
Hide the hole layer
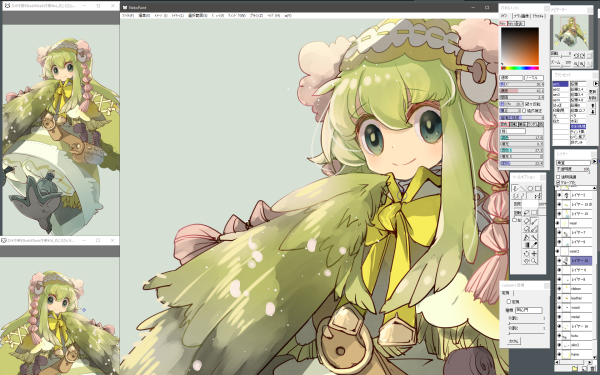559,336
